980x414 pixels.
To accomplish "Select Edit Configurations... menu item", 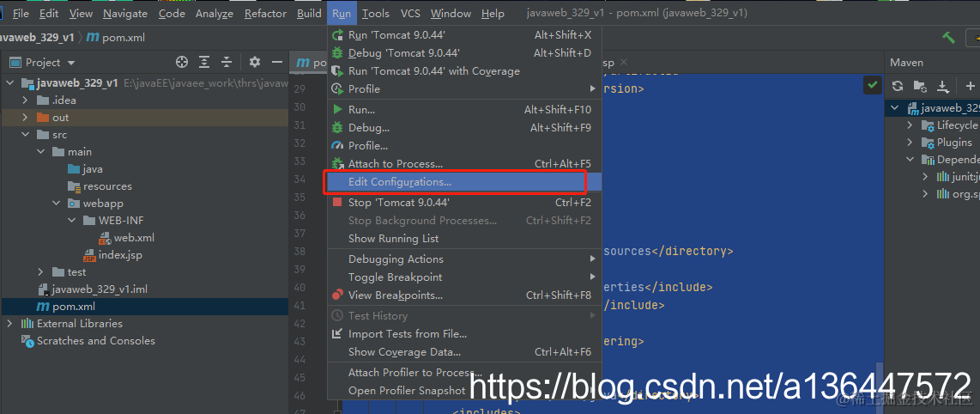I will coord(463,182).
